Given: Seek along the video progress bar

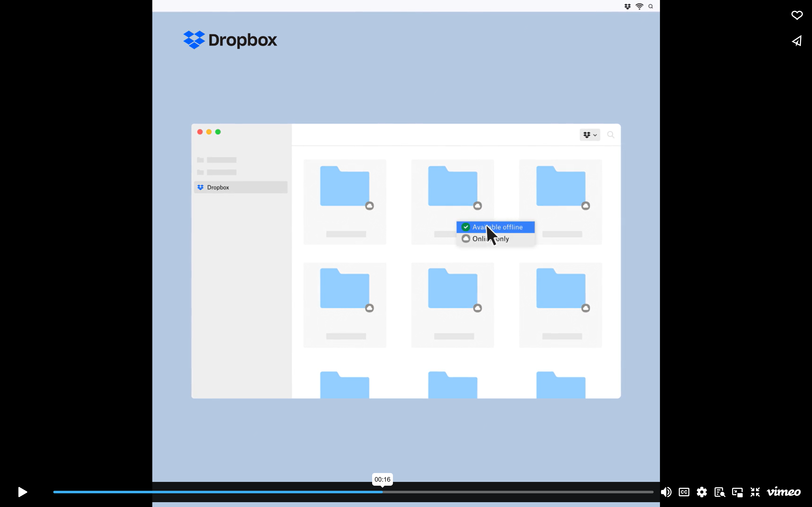Looking at the screenshot, I should click(353, 492).
